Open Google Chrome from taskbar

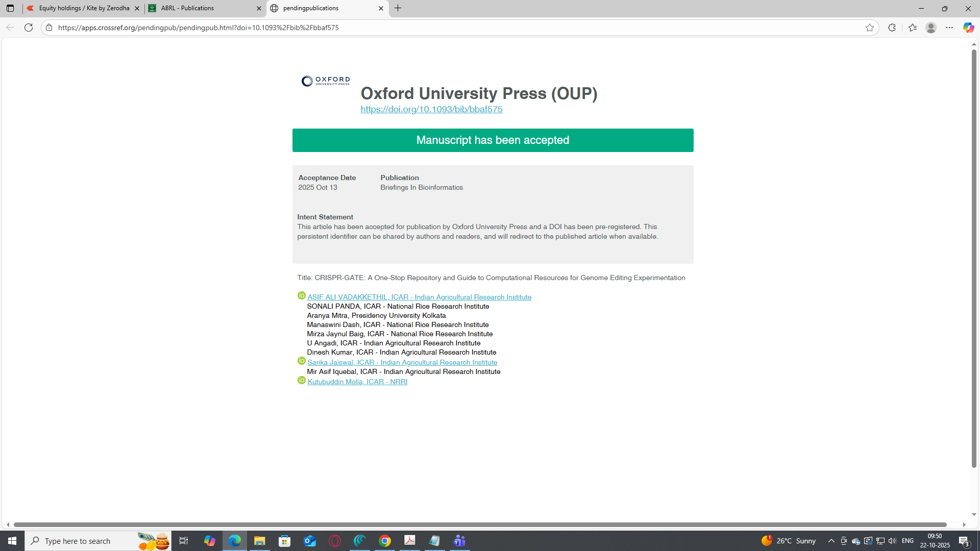[x=385, y=541]
